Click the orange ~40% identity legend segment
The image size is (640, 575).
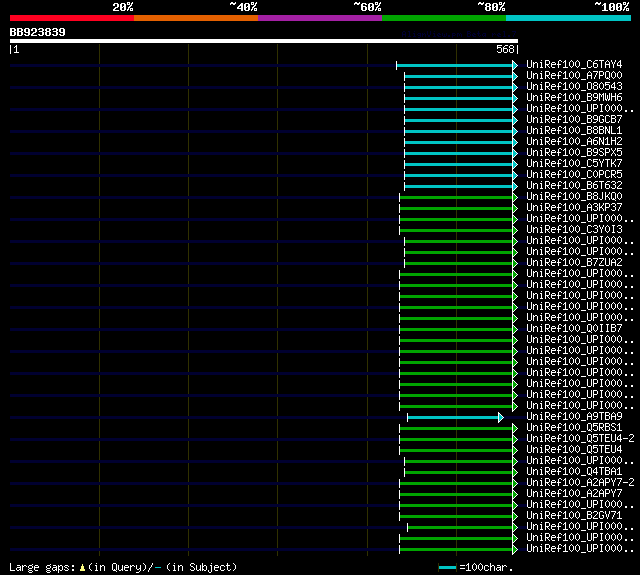196,18
